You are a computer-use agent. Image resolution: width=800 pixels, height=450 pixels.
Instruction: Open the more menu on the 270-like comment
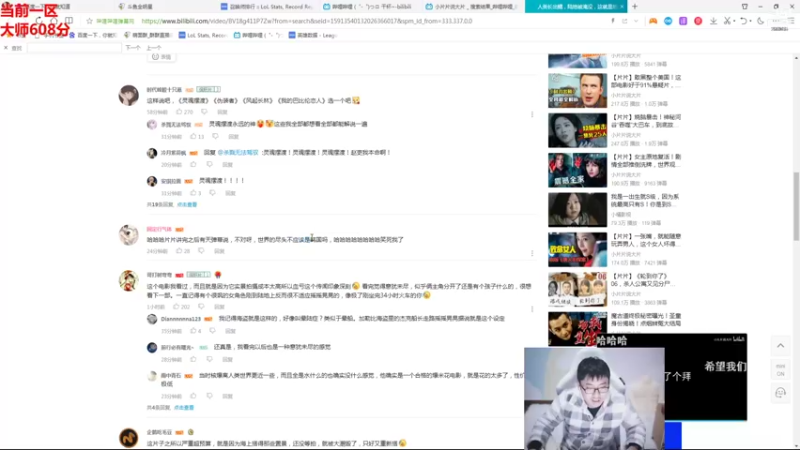coord(532,114)
